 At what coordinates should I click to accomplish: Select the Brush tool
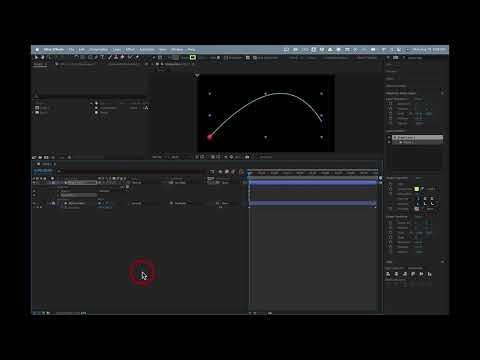pos(109,57)
